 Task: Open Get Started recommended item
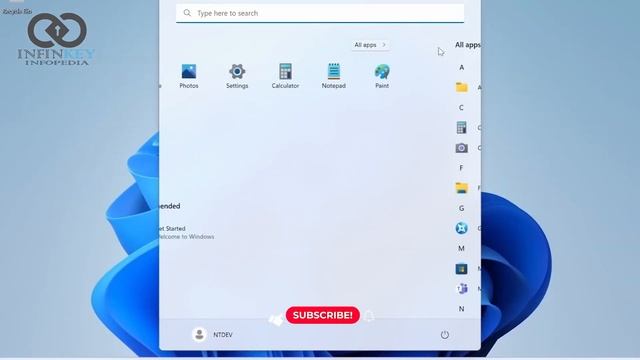(x=186, y=232)
